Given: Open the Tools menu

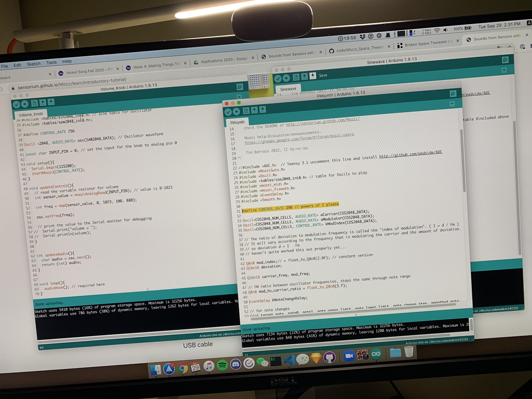Looking at the screenshot, I should tap(51, 62).
